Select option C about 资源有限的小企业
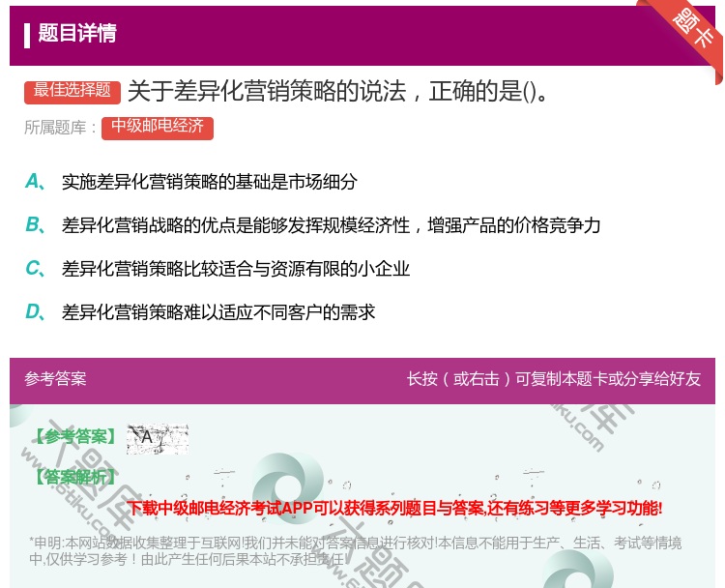Viewport: 725px width, 588px height. [236, 268]
